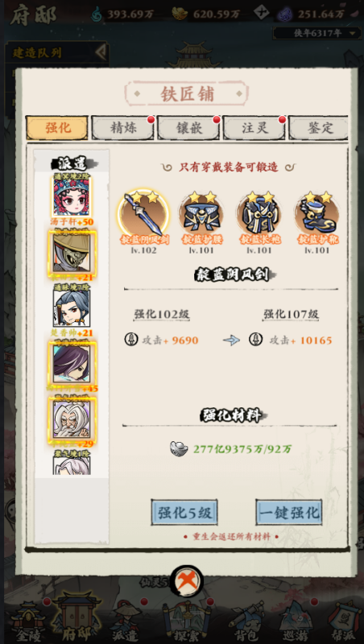Screen dimensions: 364x644
Task: Open the 注灵 tab
Action: pos(254,128)
